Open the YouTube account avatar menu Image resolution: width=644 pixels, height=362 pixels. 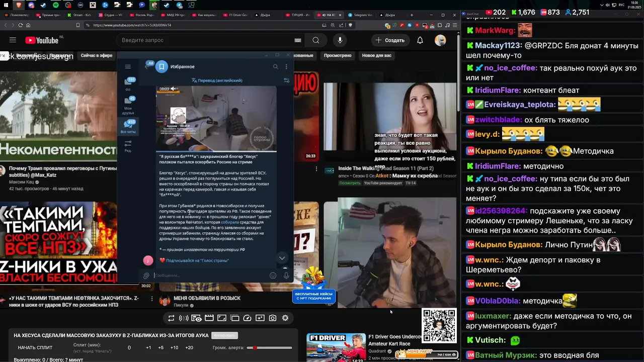click(x=440, y=40)
